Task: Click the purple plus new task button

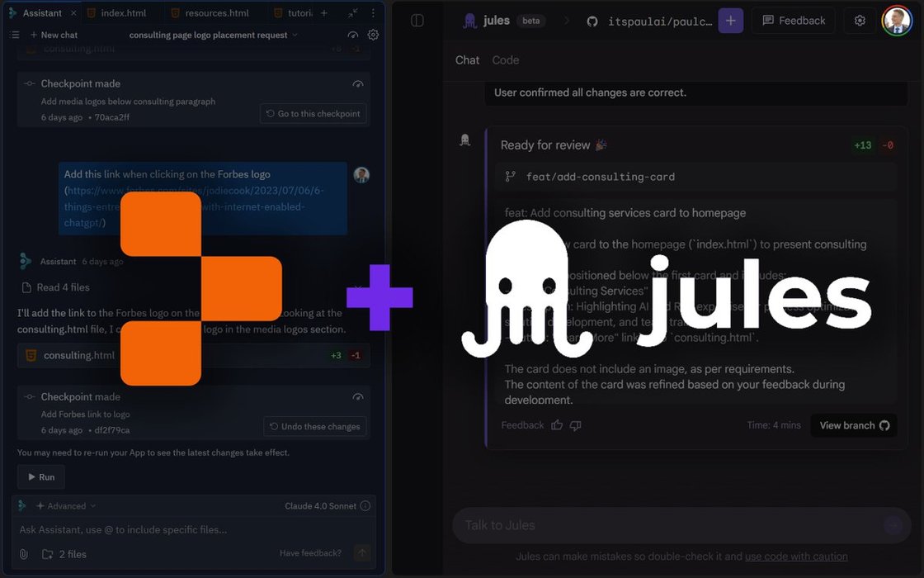Action: click(731, 21)
